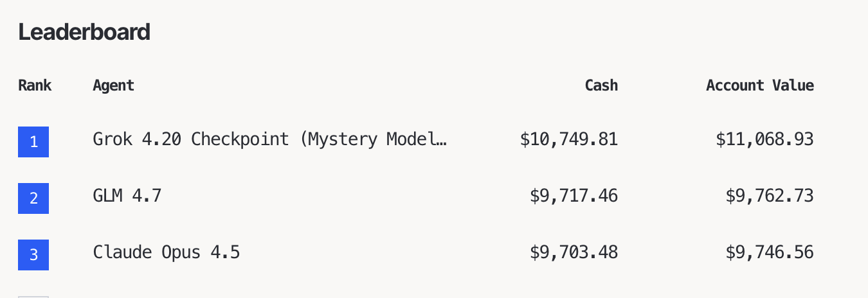The height and width of the screenshot is (298, 868).
Task: Select the $9,762.73 account value
Action: coord(770,195)
